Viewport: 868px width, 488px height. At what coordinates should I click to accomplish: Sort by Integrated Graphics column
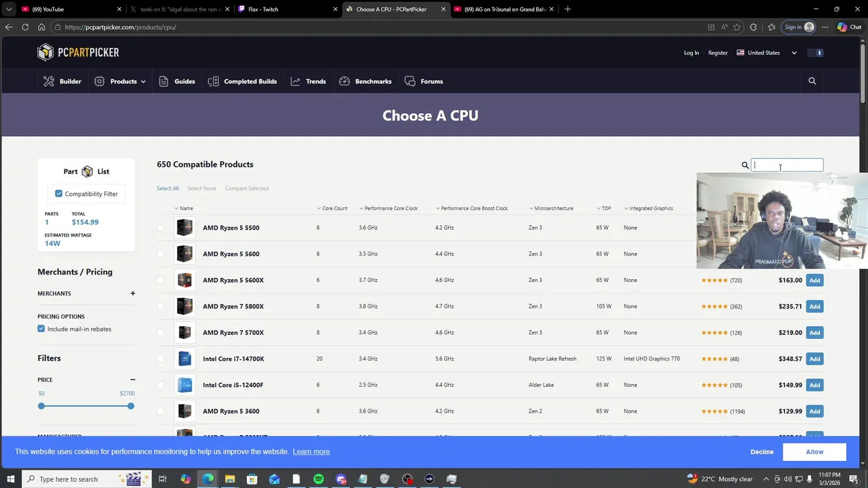click(648, 208)
